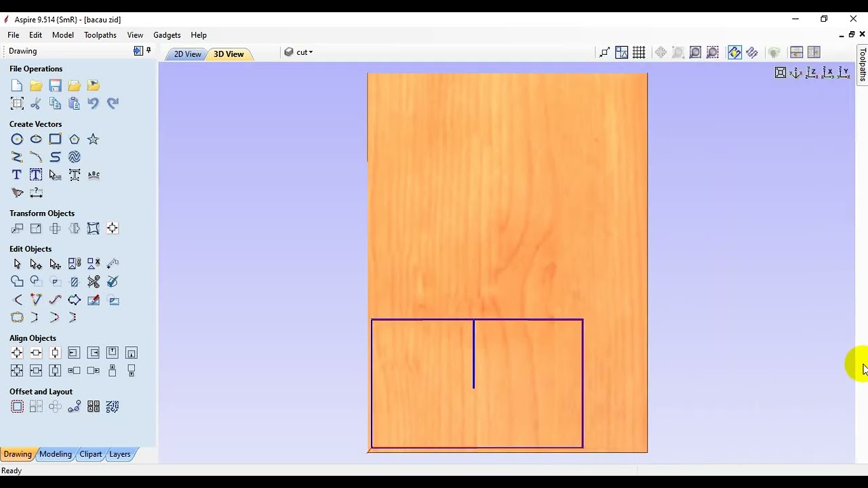The height and width of the screenshot is (488, 868).
Task: Activate the Selection arrow tool
Action: point(17,264)
